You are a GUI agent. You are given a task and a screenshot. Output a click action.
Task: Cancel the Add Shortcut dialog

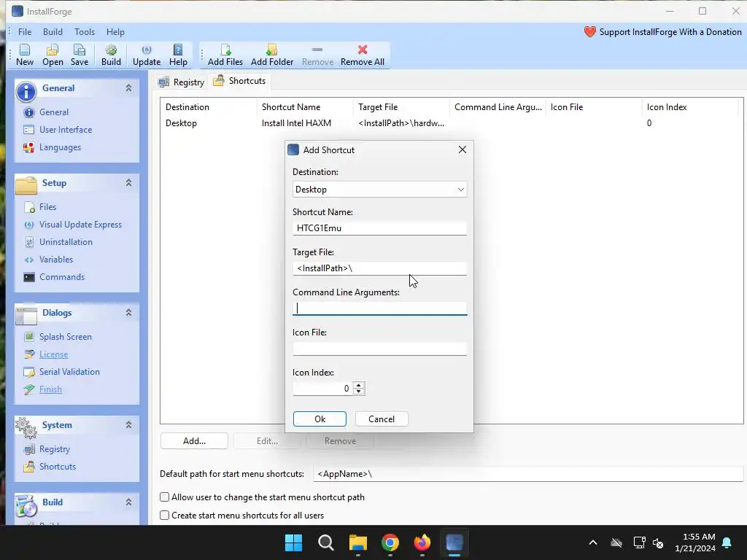(381, 419)
